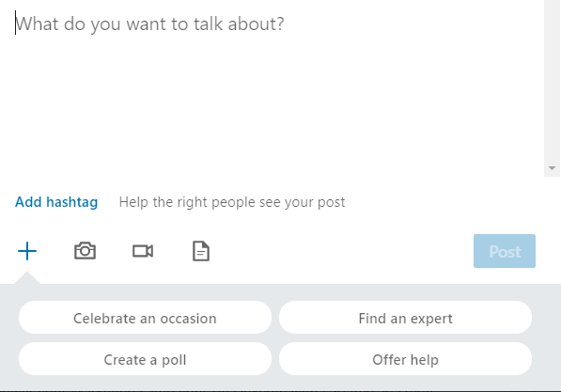This screenshot has width=561, height=392.
Task: Click the question mark ending the placeholder prompt
Action: 280,24
